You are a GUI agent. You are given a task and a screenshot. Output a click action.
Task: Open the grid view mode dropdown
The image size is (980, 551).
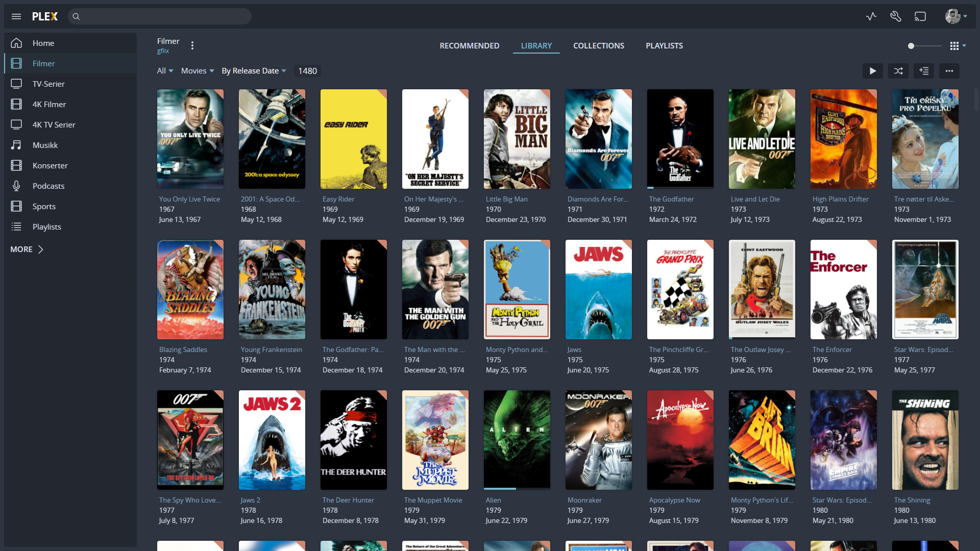tap(958, 46)
